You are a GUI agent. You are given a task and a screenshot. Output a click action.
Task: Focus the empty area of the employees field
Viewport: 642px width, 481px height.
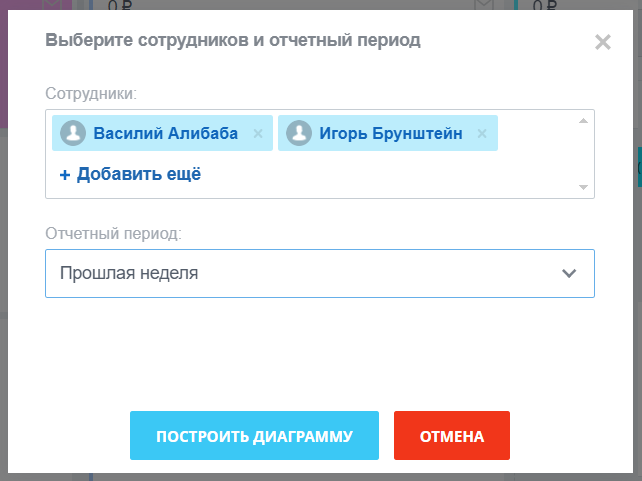coord(400,176)
